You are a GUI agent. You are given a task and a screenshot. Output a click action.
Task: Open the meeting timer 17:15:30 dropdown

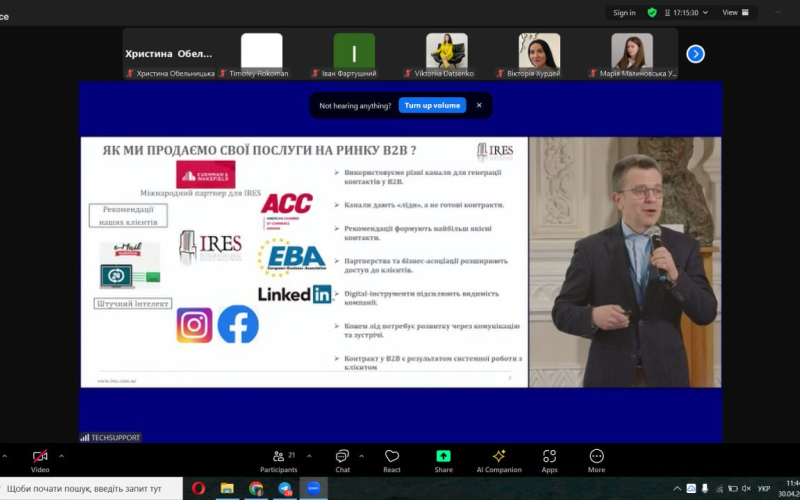(686, 13)
